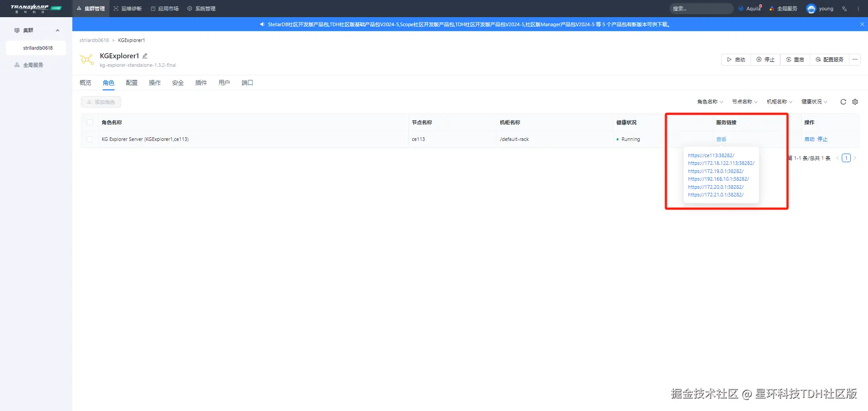Viewport: 868px width, 411px height.
Task: Tick the KG Explorer Server row checkbox
Action: (90, 139)
